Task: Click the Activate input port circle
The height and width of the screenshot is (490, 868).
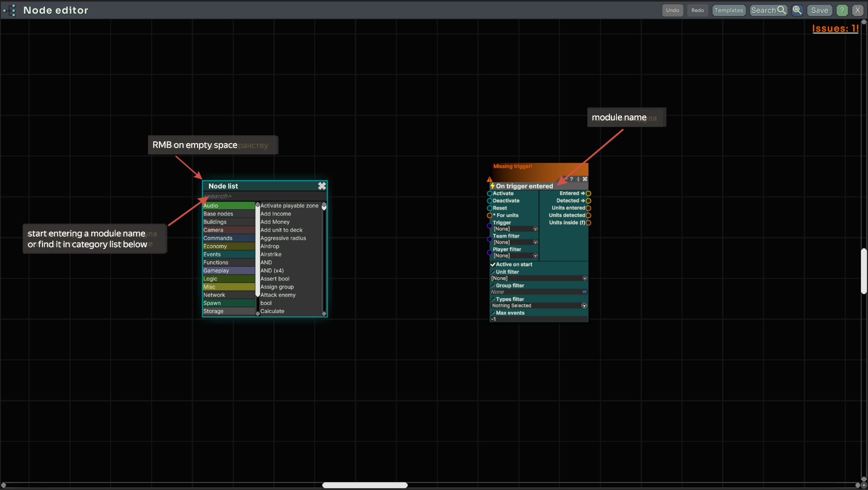Action: (489, 193)
